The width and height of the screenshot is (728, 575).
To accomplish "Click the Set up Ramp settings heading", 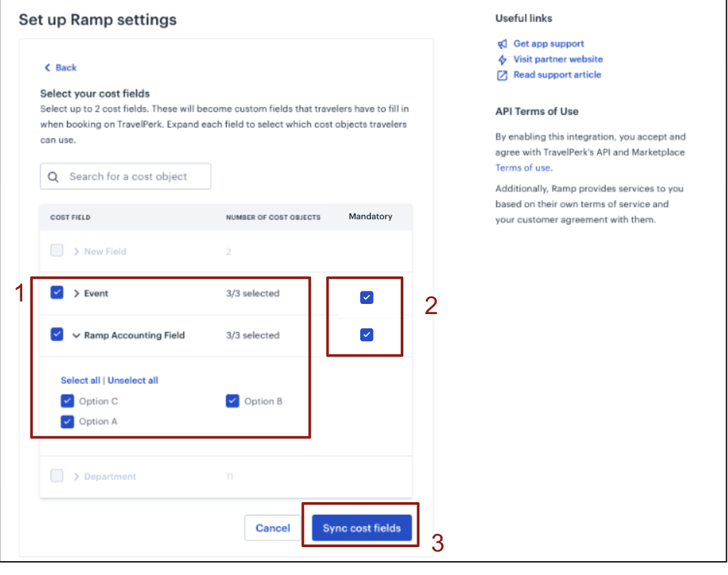I will tap(97, 20).
